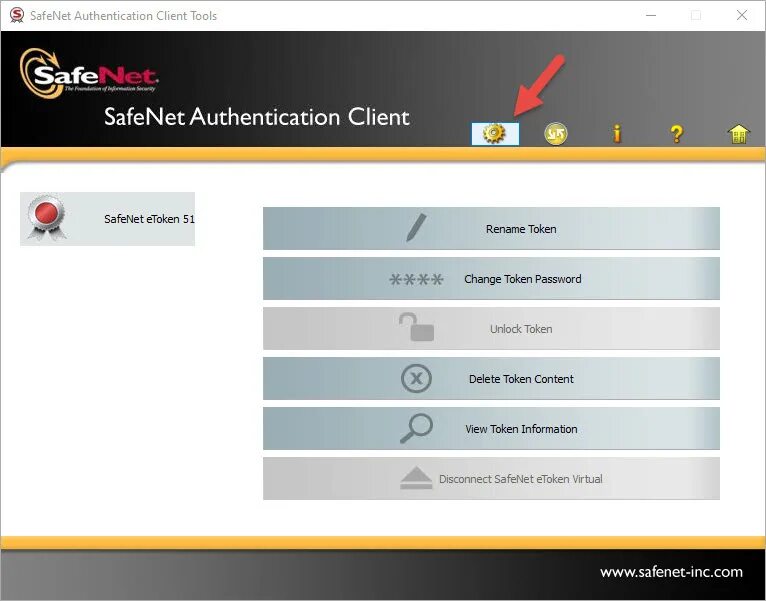
Task: Choose Delete Token Content
Action: click(491, 379)
